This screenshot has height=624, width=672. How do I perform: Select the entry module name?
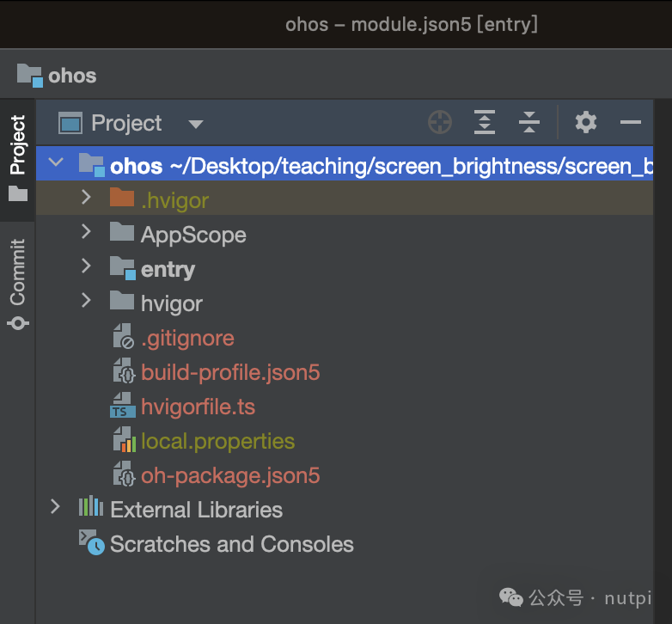(x=168, y=270)
